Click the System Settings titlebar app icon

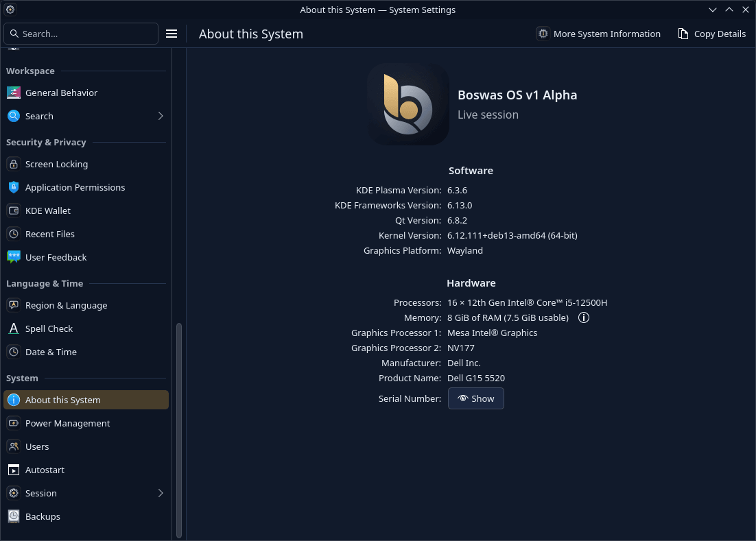pyautogui.click(x=10, y=10)
